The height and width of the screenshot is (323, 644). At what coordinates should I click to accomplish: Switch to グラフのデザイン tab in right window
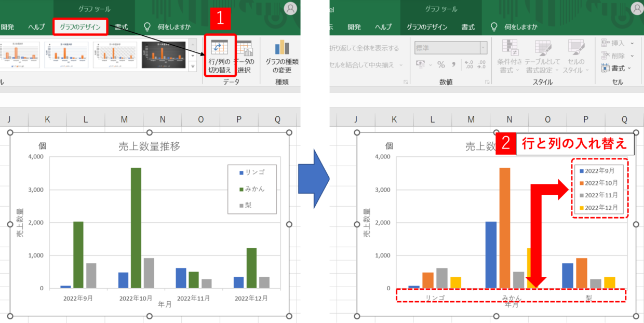(427, 27)
